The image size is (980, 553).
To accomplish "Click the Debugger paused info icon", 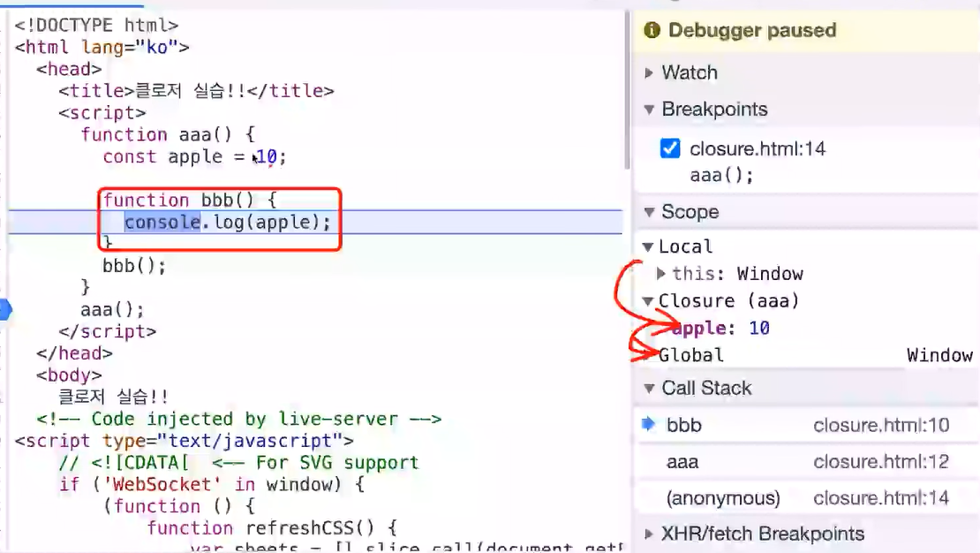I will coord(652,30).
